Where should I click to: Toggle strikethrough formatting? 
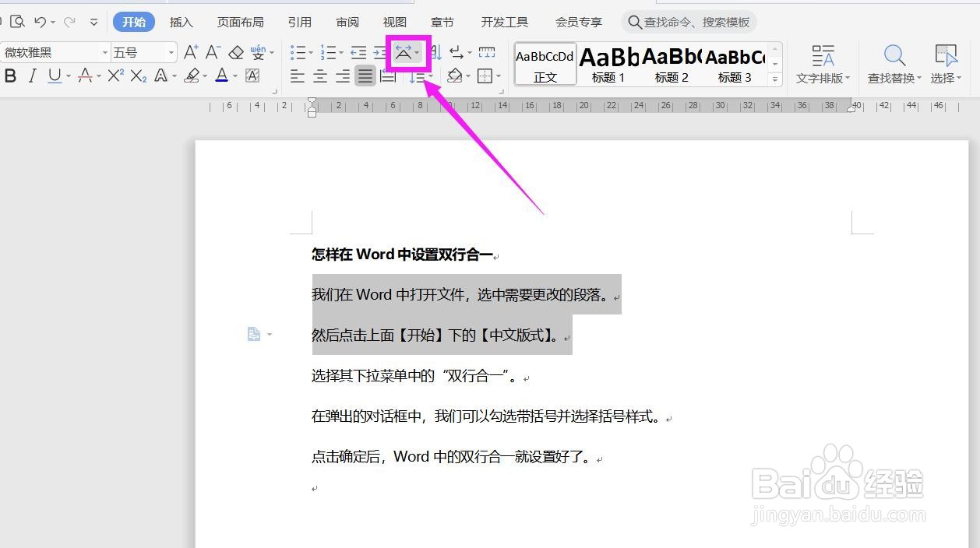pyautogui.click(x=85, y=76)
